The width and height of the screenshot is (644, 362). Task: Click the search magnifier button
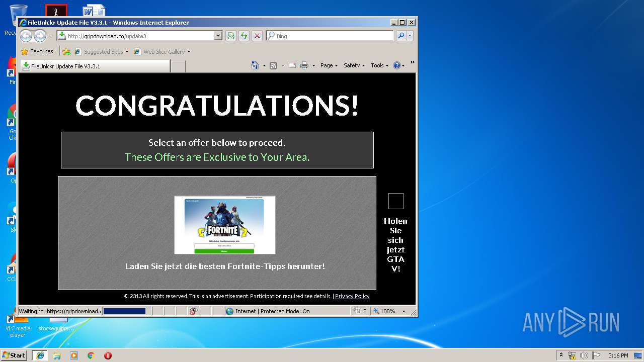tap(401, 36)
